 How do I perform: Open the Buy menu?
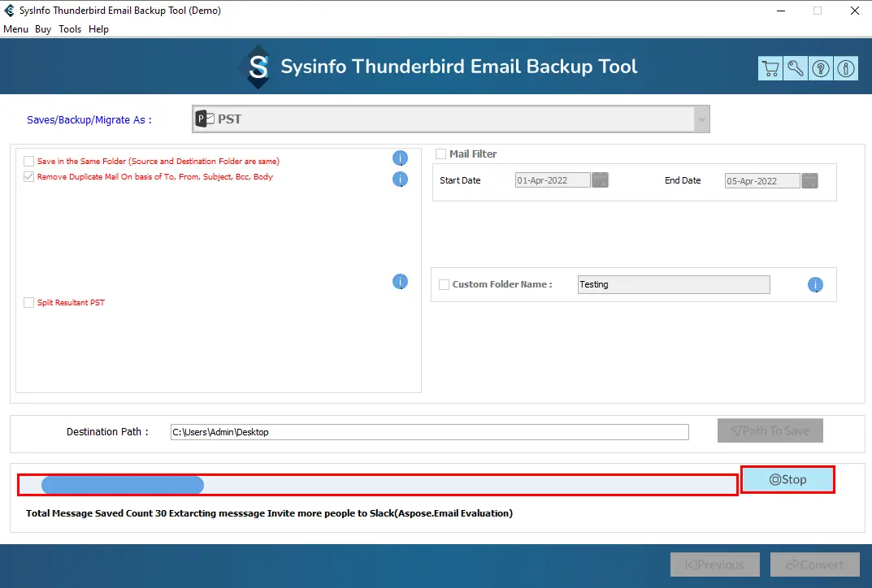(43, 29)
